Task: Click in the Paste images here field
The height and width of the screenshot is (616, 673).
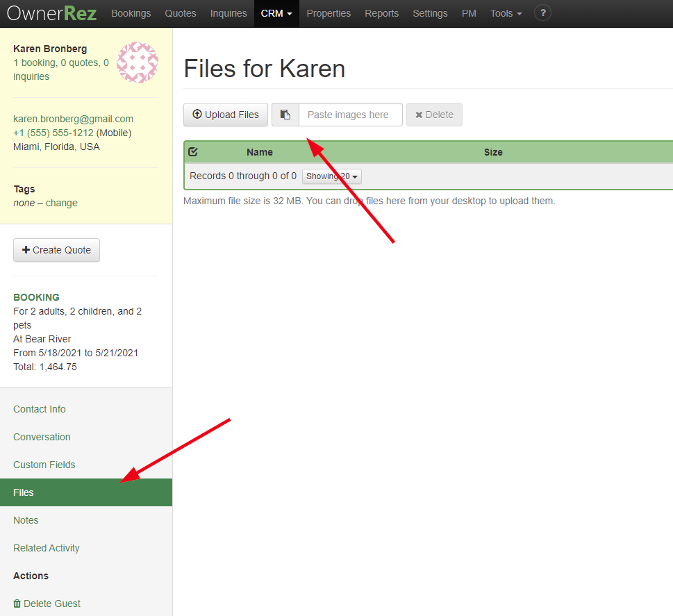Action: point(350,115)
